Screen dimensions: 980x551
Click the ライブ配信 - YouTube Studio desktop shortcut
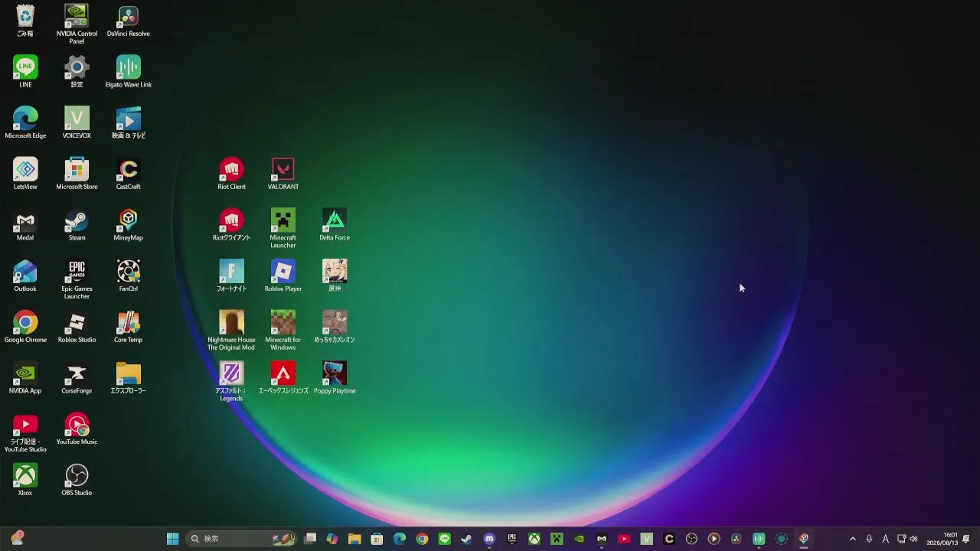(x=25, y=432)
